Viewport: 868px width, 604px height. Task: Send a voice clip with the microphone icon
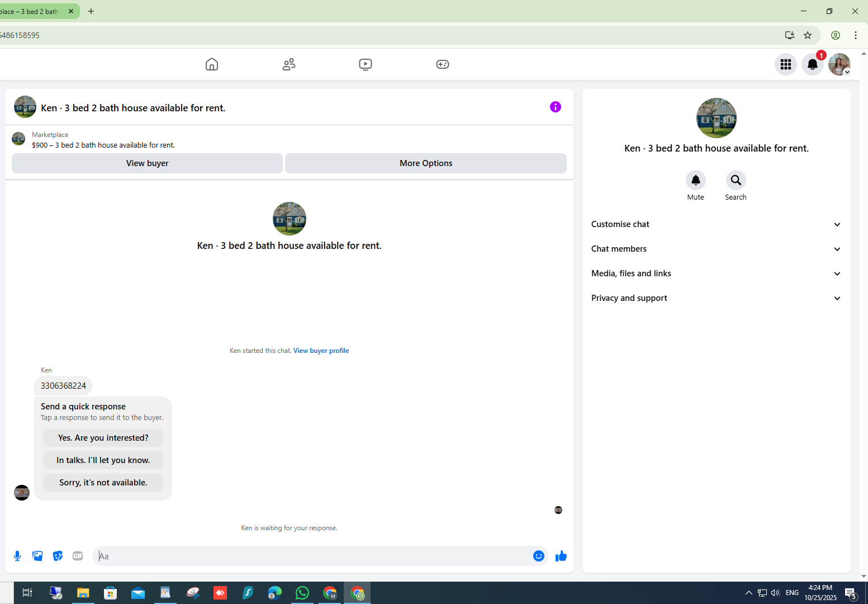[17, 556]
